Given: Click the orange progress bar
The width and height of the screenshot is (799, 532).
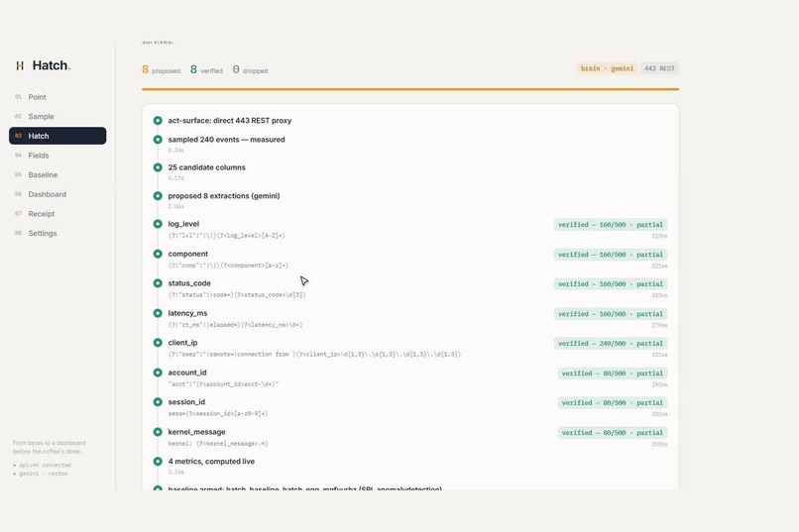Looking at the screenshot, I should point(410,89).
